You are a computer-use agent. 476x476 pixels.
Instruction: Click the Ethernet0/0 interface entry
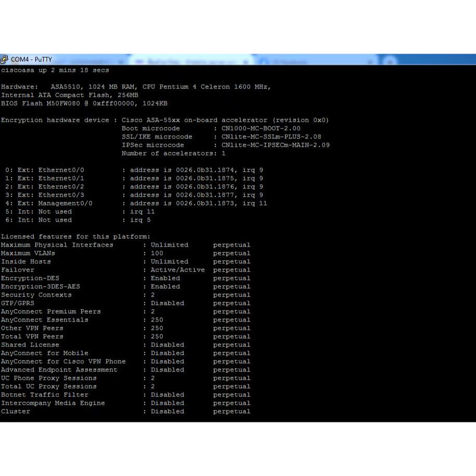tap(61, 170)
